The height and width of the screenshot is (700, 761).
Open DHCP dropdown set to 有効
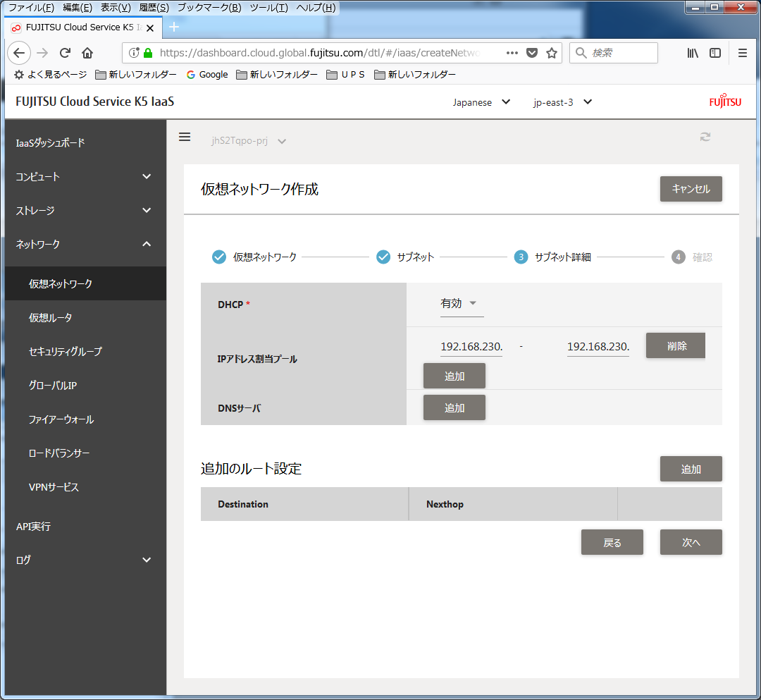coord(462,304)
